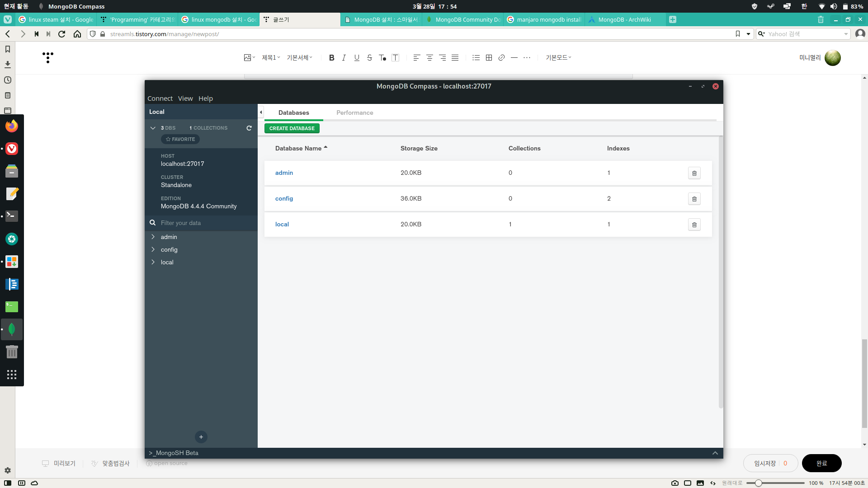Open the Connect menu
Viewport: 868px width, 488px height.
[160, 99]
